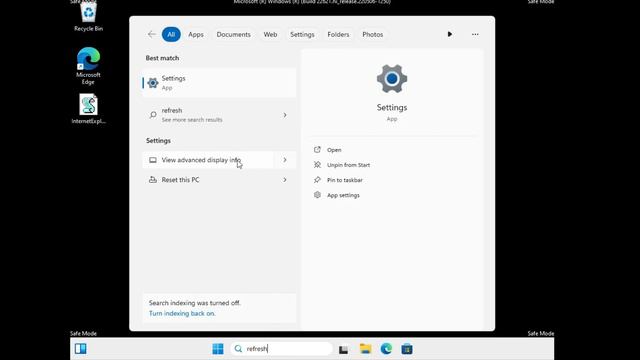Click the large Settings gear icon in preview

392,78
